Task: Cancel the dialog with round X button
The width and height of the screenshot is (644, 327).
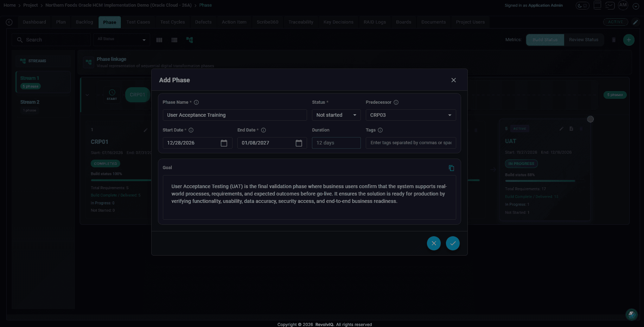Action: [434, 243]
